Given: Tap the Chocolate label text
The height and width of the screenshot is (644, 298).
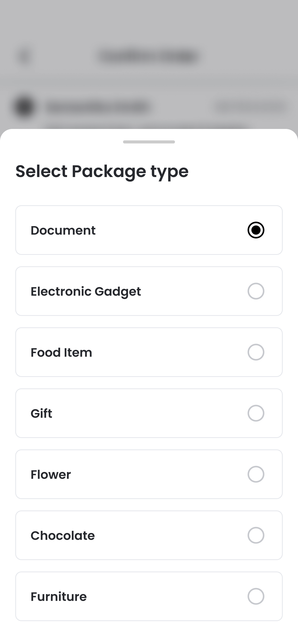Looking at the screenshot, I should click(x=63, y=536).
